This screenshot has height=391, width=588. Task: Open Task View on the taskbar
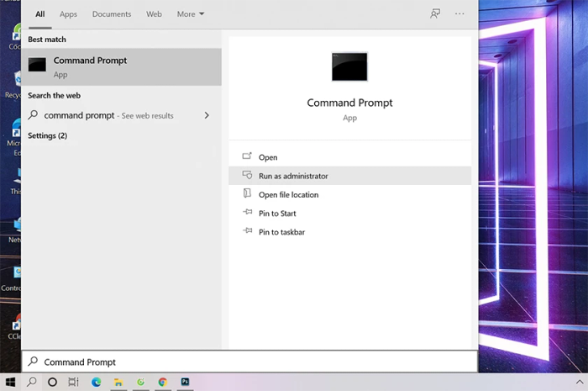[74, 382]
